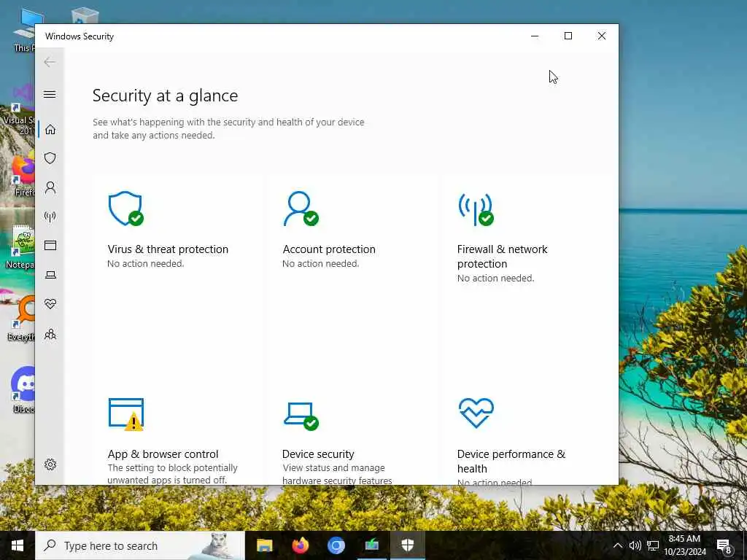
Task: Click the Account protection person tile icon
Action: [301, 209]
